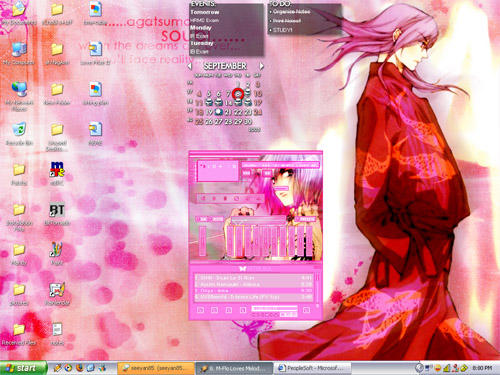
Task: Click Winamp eject button at controls' end
Action: (x=258, y=199)
